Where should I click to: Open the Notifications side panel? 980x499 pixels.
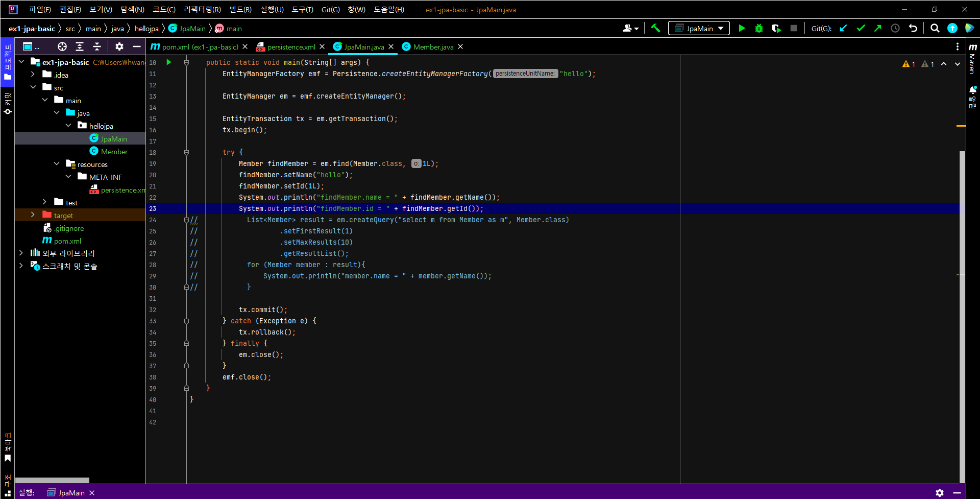coord(972,97)
